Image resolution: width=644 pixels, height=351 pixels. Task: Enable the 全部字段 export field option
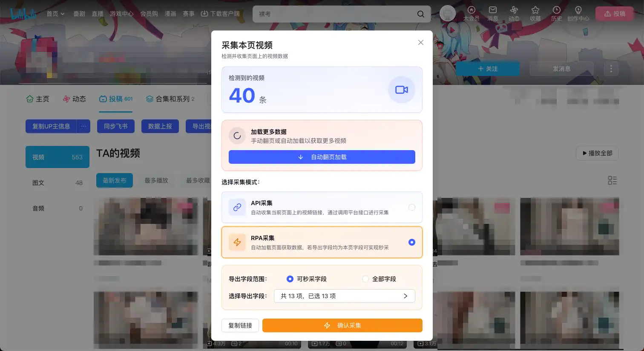(x=365, y=278)
